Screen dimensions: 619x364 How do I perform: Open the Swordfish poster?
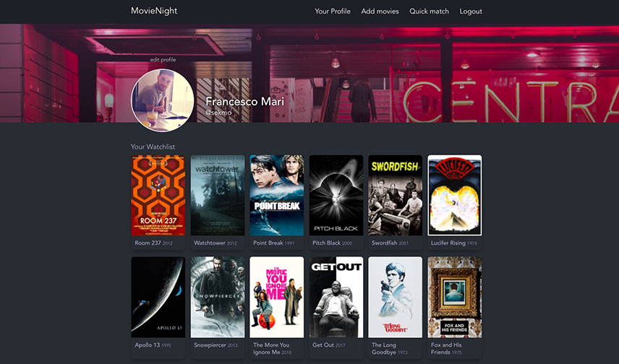tap(395, 195)
